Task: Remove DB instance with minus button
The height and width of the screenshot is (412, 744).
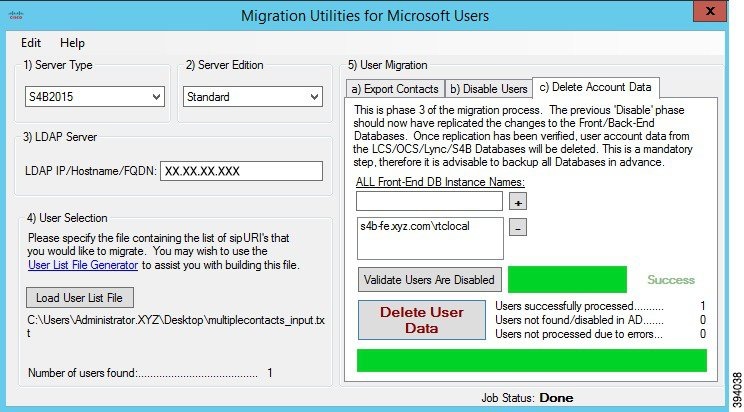Action: click(x=518, y=227)
